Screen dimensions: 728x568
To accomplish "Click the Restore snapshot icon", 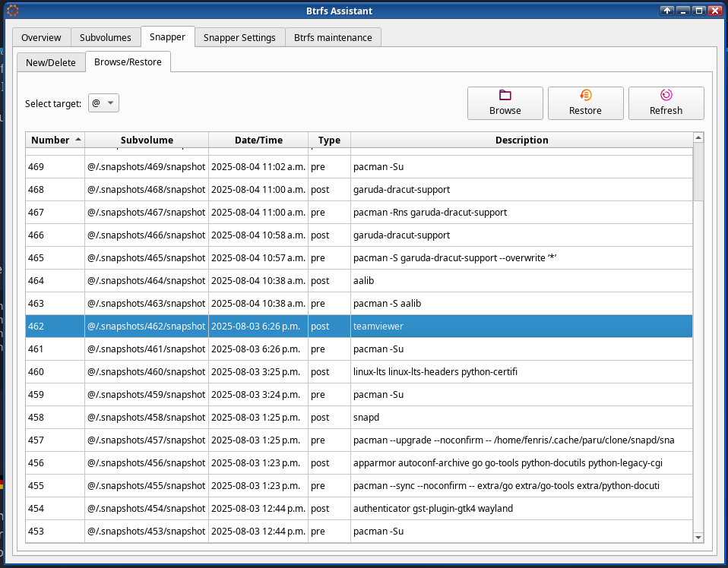I will [585, 95].
